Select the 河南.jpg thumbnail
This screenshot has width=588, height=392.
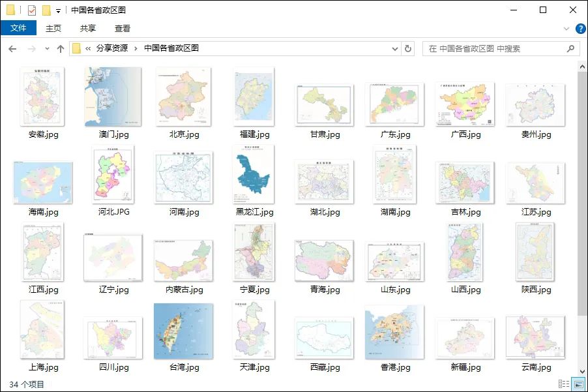(183, 177)
